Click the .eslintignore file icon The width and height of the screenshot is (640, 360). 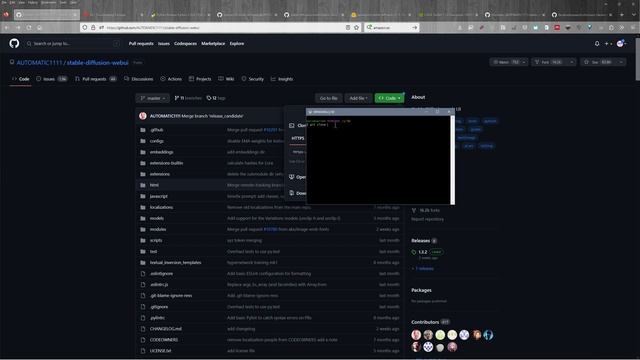tap(143, 273)
